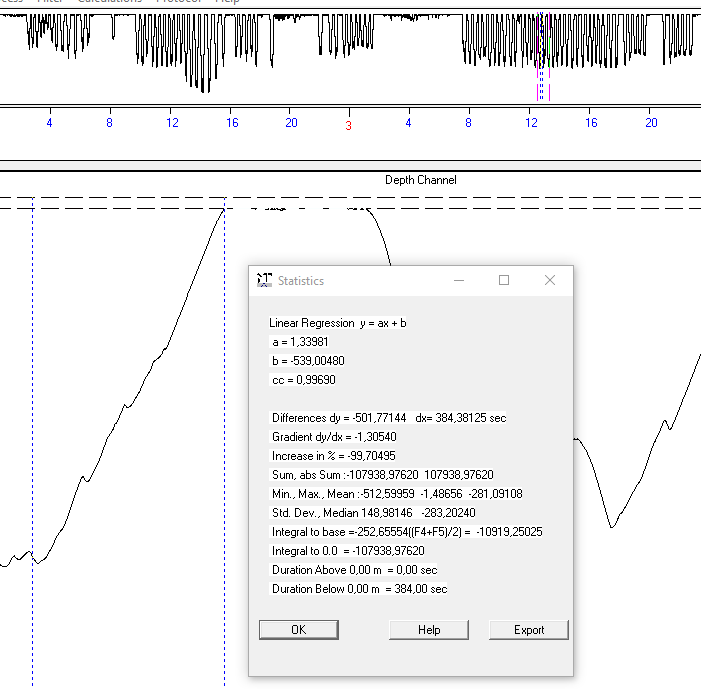Click OK in the Statistics dialog

[x=298, y=629]
